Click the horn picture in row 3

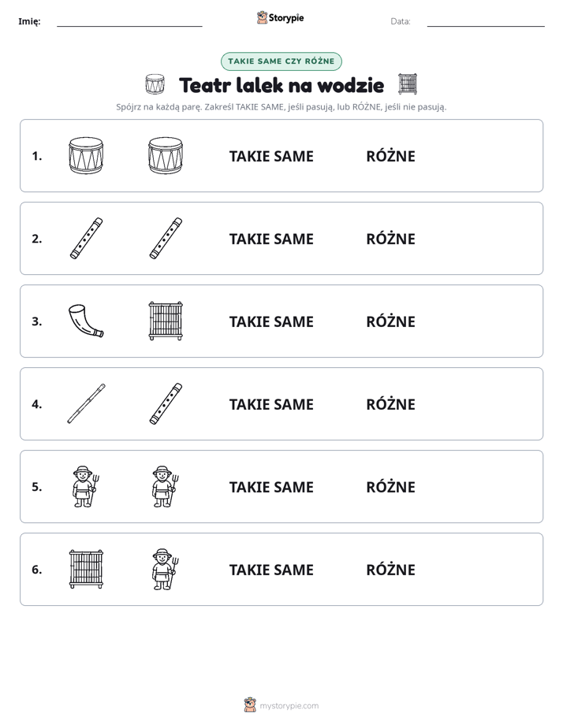86,321
